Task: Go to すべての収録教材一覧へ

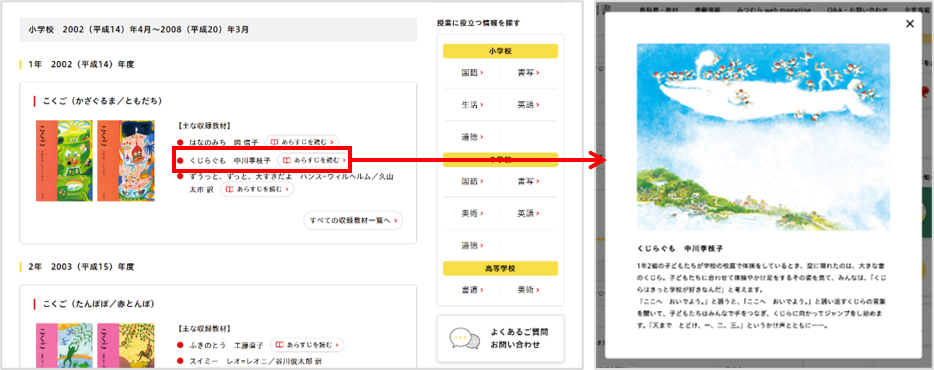Action: coord(353,220)
